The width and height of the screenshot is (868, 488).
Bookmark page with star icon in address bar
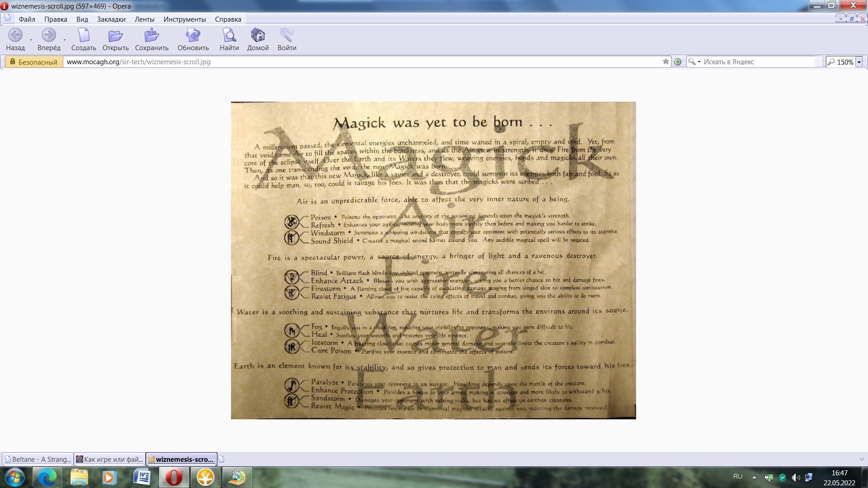[665, 62]
